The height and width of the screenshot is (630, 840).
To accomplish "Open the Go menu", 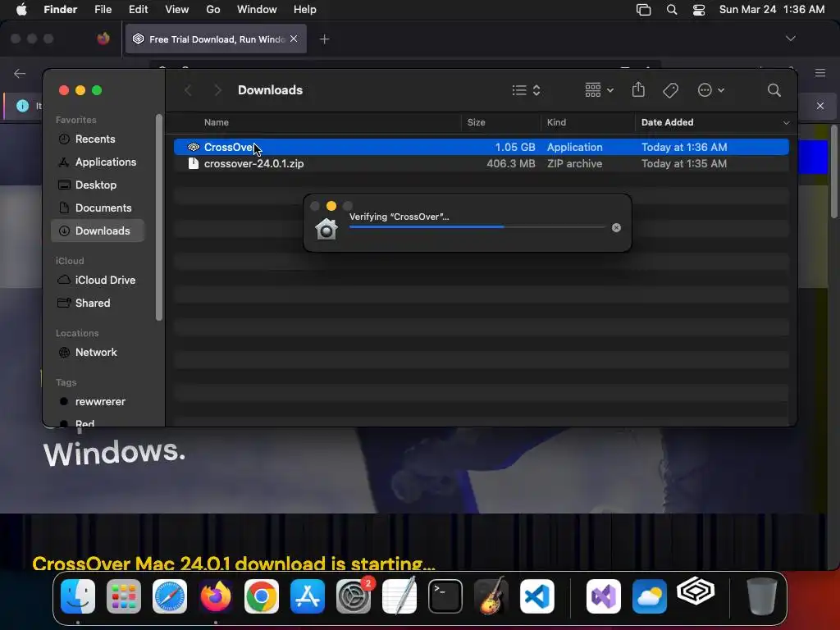I will click(x=213, y=10).
